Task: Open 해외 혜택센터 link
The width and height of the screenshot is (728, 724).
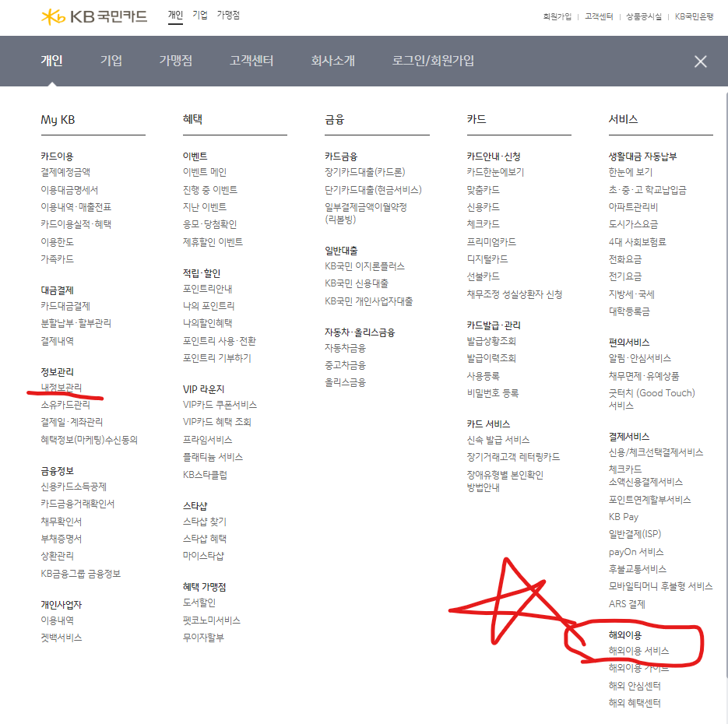Action: pyautogui.click(x=635, y=703)
